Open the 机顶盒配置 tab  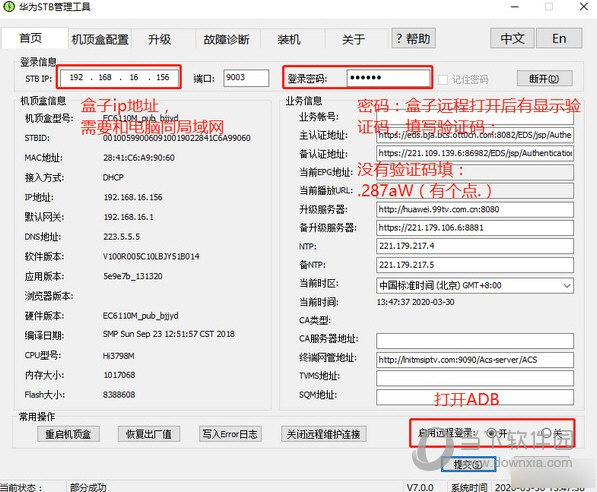[100, 39]
